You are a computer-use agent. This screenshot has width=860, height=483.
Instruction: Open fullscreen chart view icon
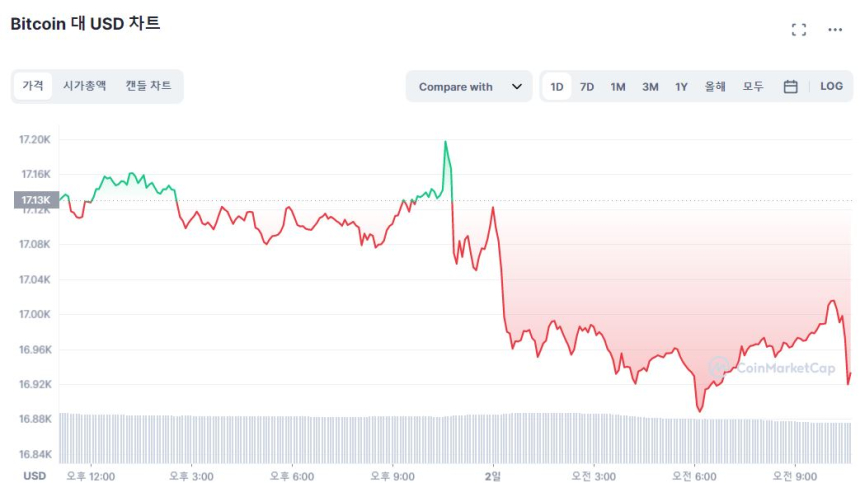[x=798, y=30]
